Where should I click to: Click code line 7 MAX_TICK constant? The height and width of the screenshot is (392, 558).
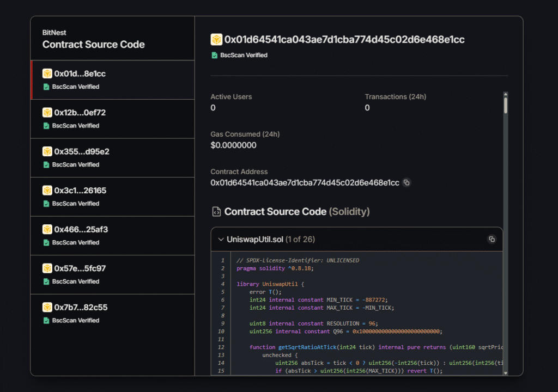(322, 308)
